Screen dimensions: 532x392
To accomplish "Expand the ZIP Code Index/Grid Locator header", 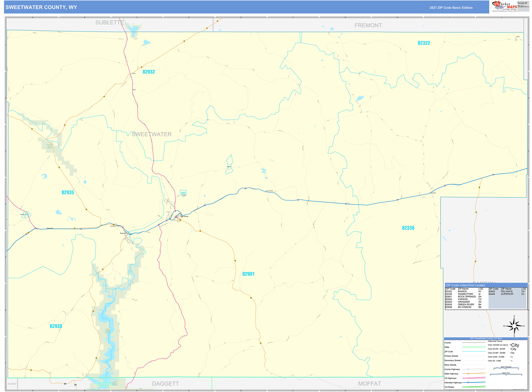I will pyautogui.click(x=465, y=285).
